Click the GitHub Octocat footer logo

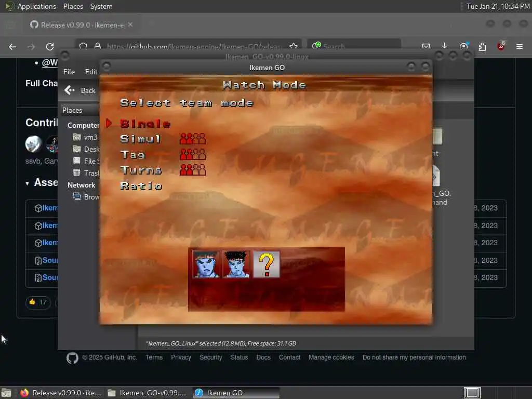pyautogui.click(x=72, y=358)
